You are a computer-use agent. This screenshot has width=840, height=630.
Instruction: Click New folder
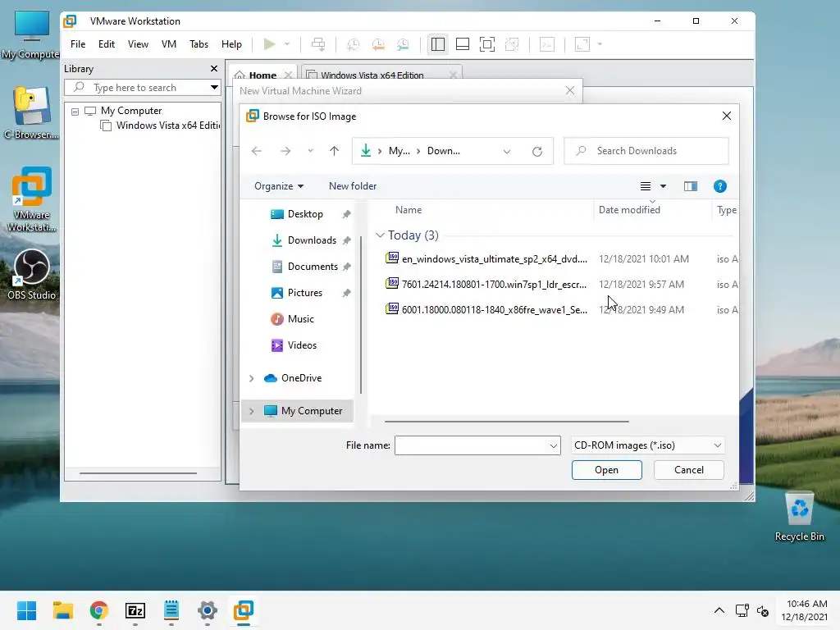click(x=353, y=186)
